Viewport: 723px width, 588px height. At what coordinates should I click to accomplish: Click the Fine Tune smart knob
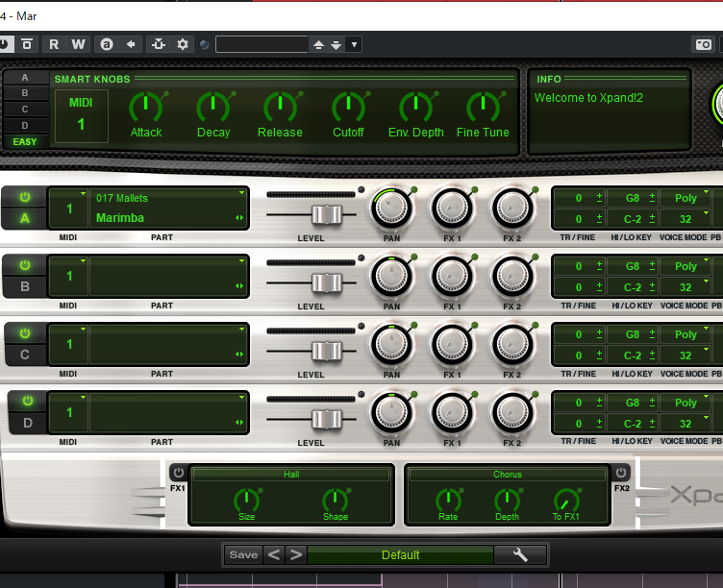click(484, 107)
